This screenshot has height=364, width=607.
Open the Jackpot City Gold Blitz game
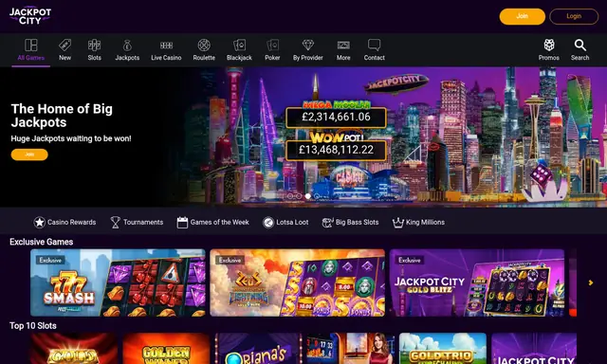pyautogui.click(x=477, y=282)
